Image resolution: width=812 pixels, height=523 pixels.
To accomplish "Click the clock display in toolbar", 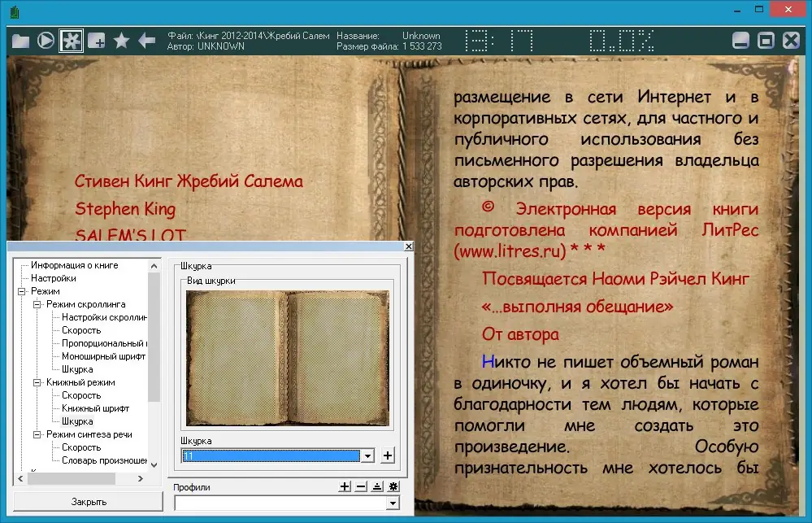I will tap(499, 41).
